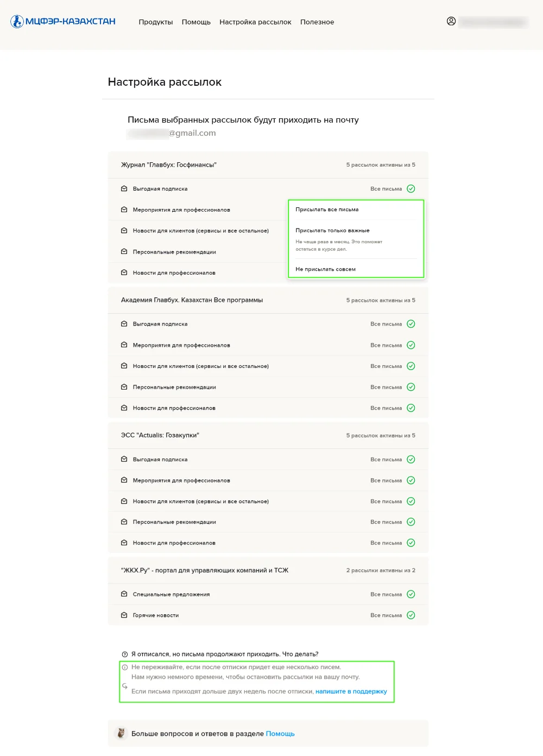Image resolution: width=543 pixels, height=756 pixels.
Task: Toggle green checkmark for Специальные предложения
Action: pos(411,594)
